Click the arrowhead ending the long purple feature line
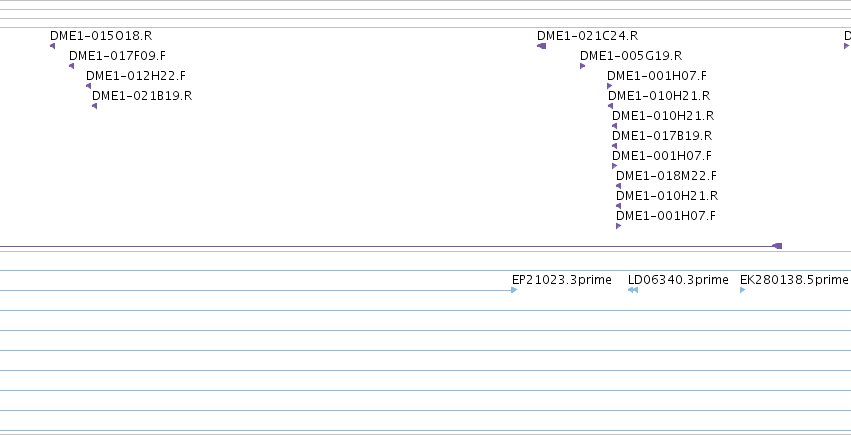The image size is (851, 435). (x=777, y=246)
